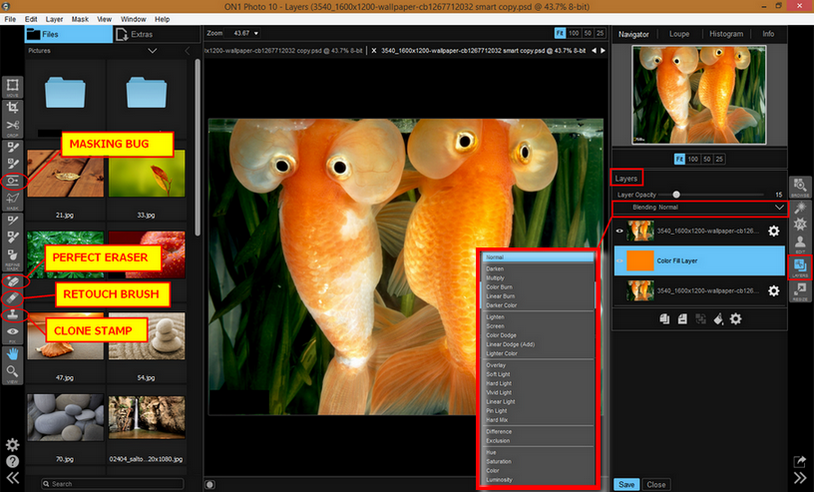Screen dimensions: 814x492
Task: Click 50 zoom button in Navigator panel
Action: tap(707, 159)
